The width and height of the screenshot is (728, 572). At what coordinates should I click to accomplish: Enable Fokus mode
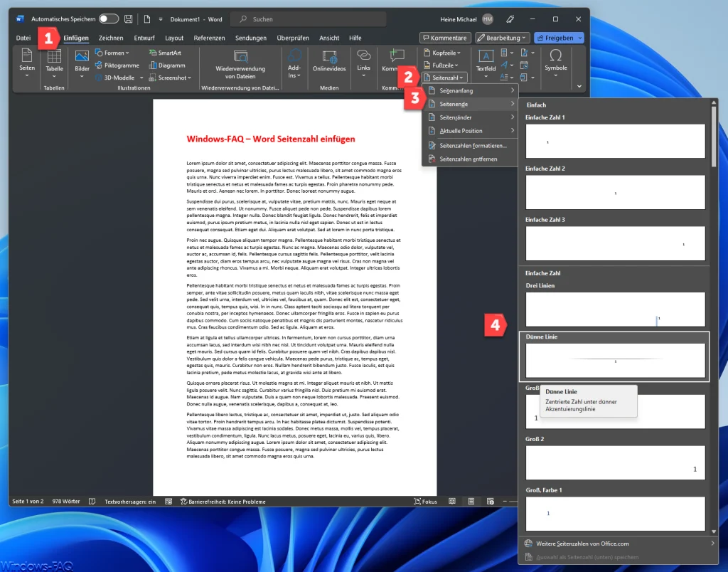[x=425, y=502]
